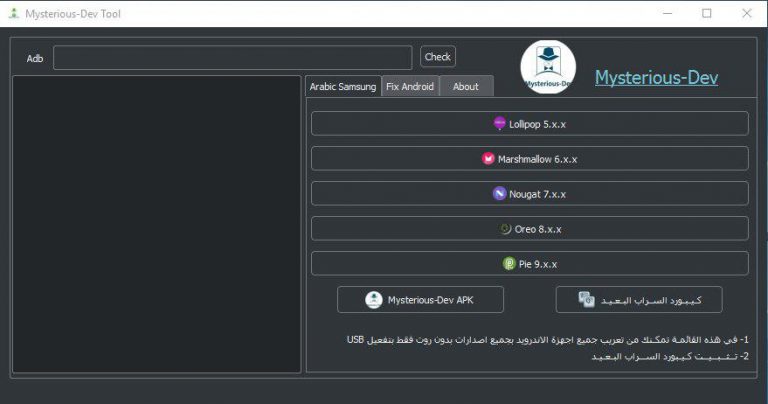The width and height of the screenshot is (768, 404).
Task: Select the Marshmallow 6.x.x button
Action: pos(529,159)
